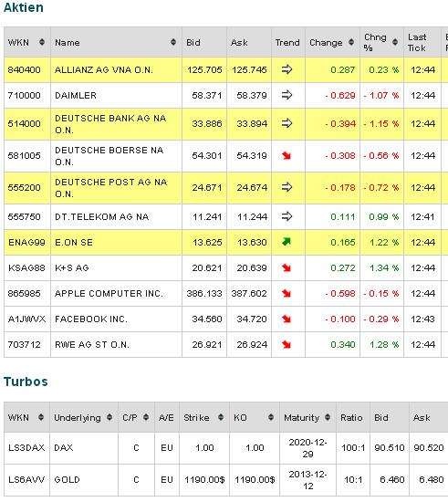This screenshot has width=448, height=502.
Task: Click GOLD underlying in Turbos table
Action: pos(67,480)
